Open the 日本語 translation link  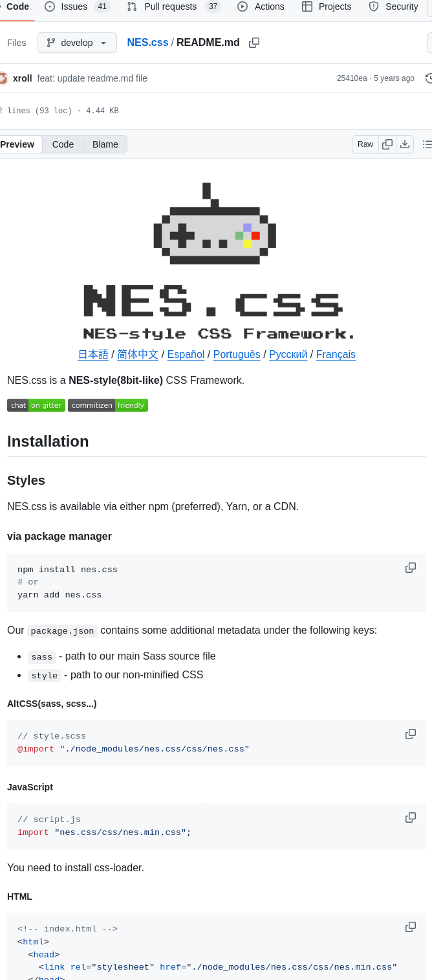(92, 354)
